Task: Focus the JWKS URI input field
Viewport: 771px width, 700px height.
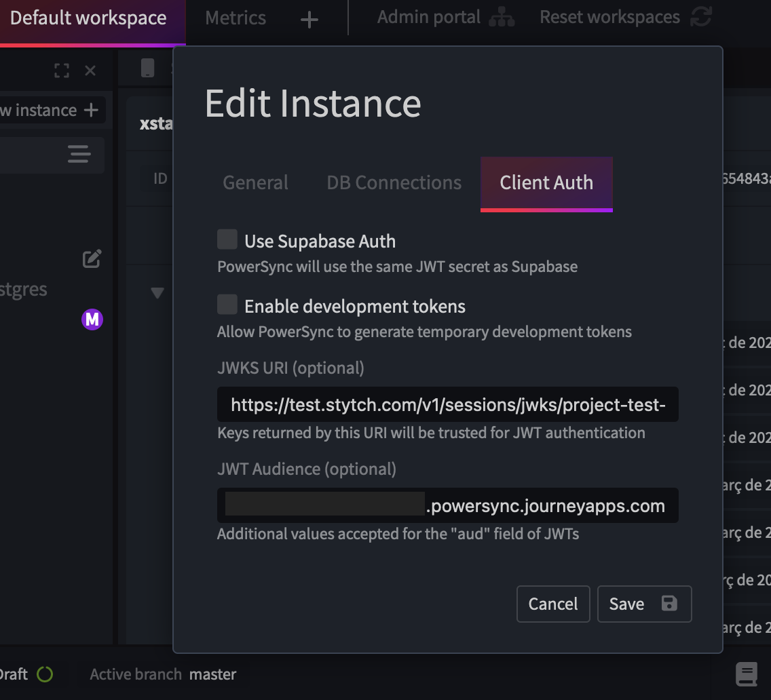Action: (447, 404)
